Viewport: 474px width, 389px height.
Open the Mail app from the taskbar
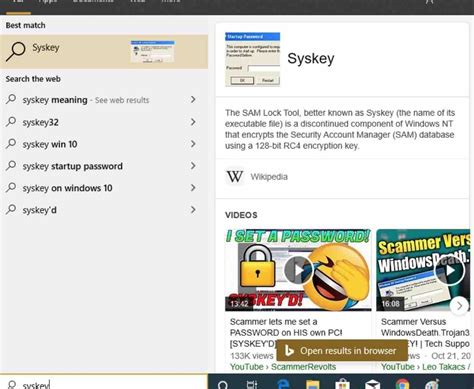pyautogui.click(x=372, y=384)
